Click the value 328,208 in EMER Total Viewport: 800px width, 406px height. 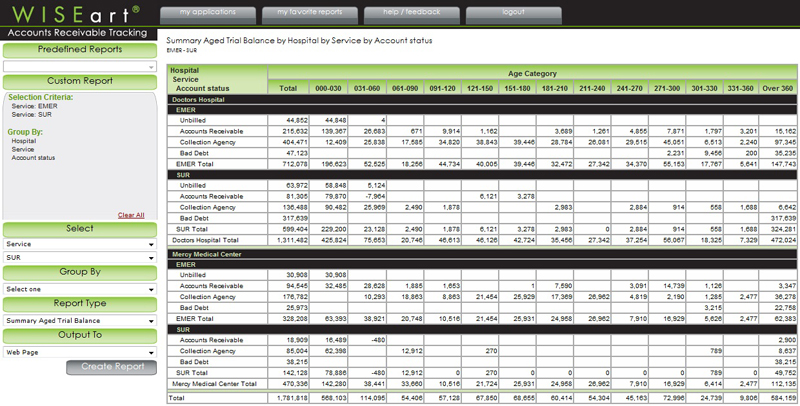295,319
